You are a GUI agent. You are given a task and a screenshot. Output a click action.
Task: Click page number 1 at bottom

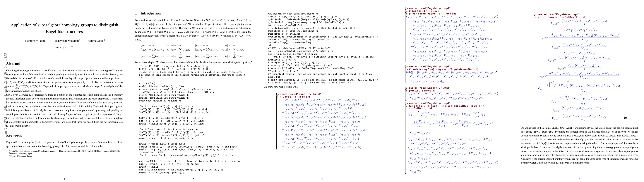[64, 179]
